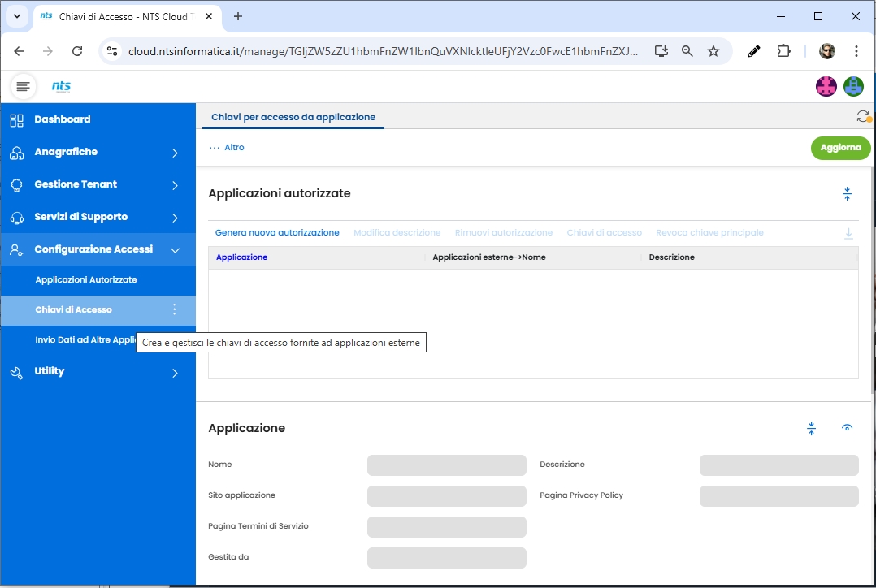Open Chrome three-dot menu

click(856, 51)
